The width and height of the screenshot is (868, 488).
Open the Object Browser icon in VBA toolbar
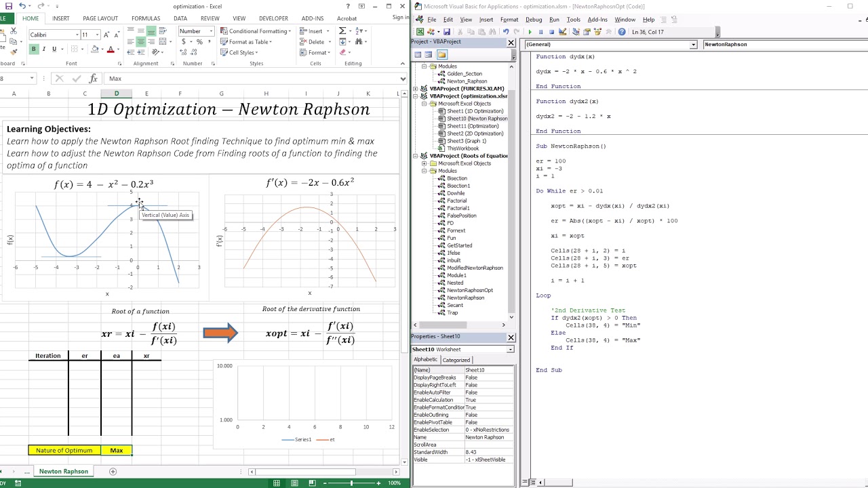(596, 32)
